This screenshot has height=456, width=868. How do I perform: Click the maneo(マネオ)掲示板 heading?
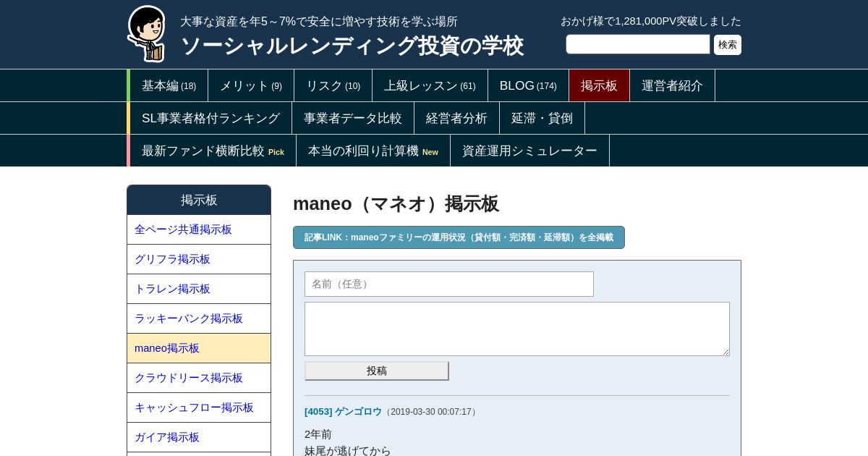pyautogui.click(x=396, y=203)
